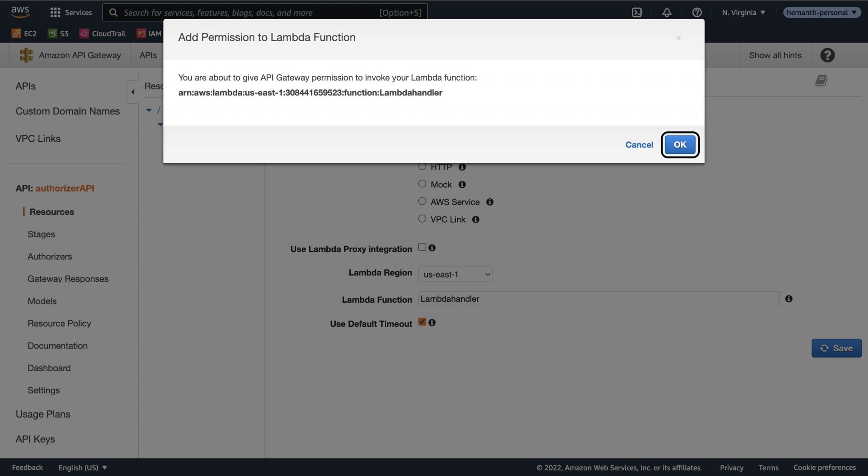Click the large API Gateway help question mark
Viewport: 868px width, 476px height.
coord(827,55)
